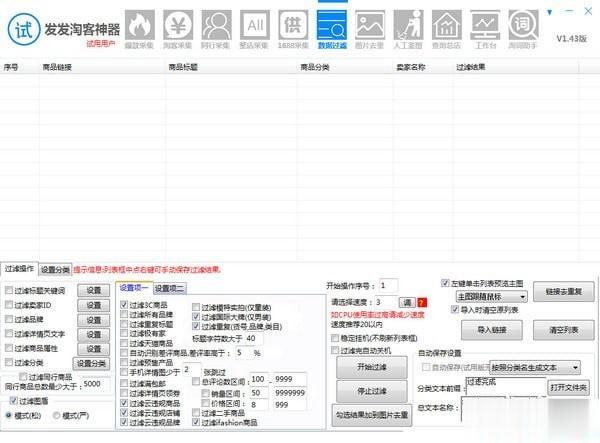Click the 调 speed adjust button
Image resolution: width=600 pixels, height=443 pixels.
pyautogui.click(x=407, y=303)
